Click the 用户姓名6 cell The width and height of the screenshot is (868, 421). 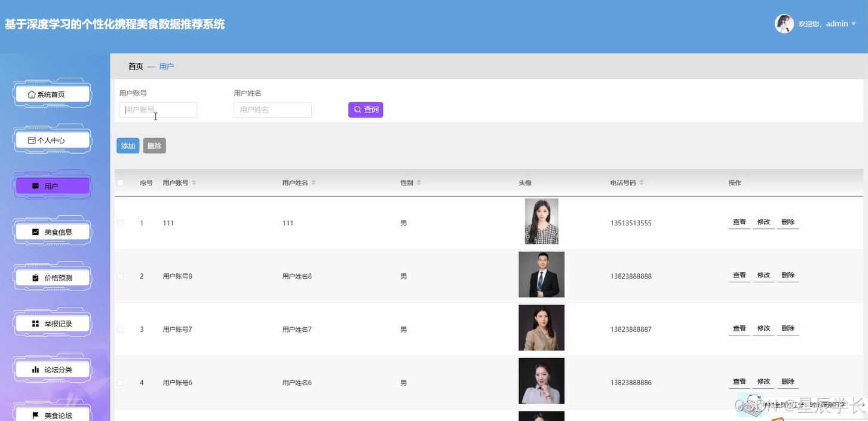pos(297,383)
